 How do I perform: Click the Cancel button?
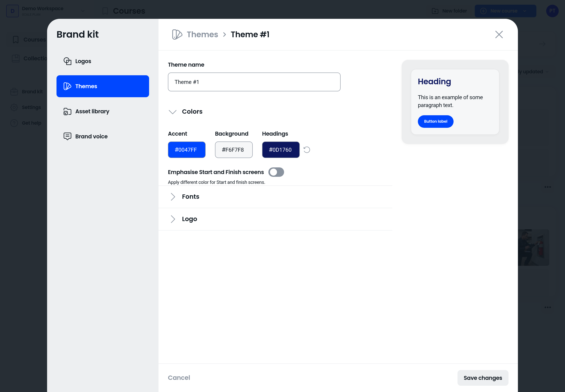(179, 378)
